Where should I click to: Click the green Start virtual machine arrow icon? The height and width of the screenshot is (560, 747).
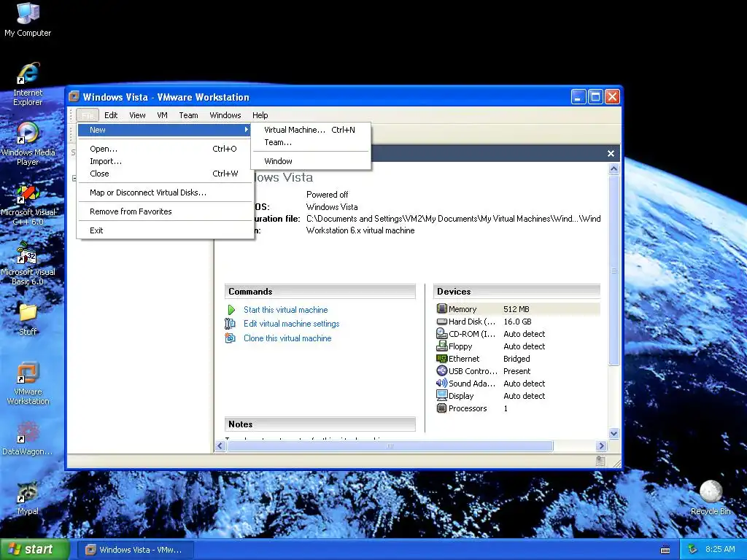tap(231, 310)
